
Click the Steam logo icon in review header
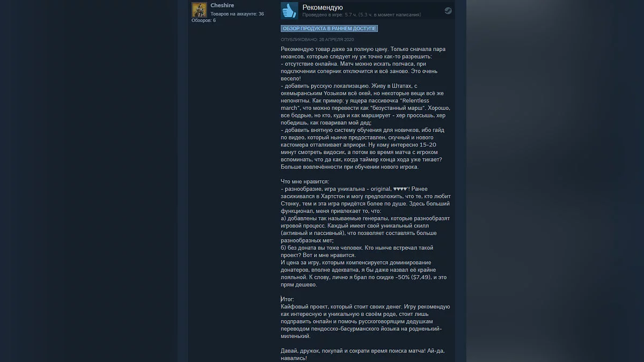pyautogui.click(x=448, y=11)
